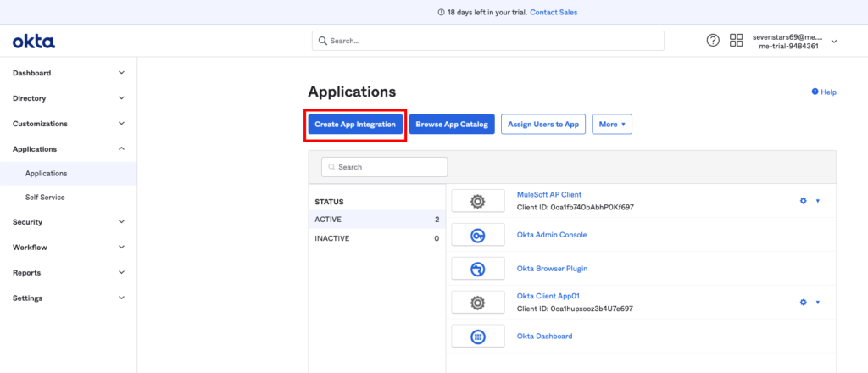Select Self Service in the sidebar
Screen dimensions: 868x373
tap(45, 198)
